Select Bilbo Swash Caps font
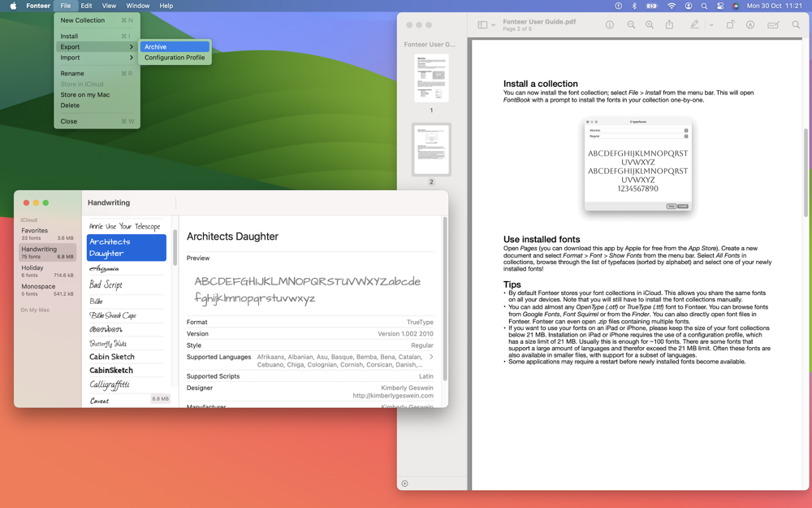Viewport: 812px width, 508px height. click(126, 315)
